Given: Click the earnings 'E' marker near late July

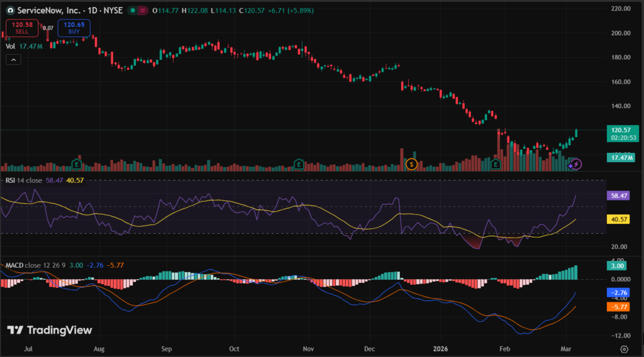Looking at the screenshot, I should click(77, 164).
